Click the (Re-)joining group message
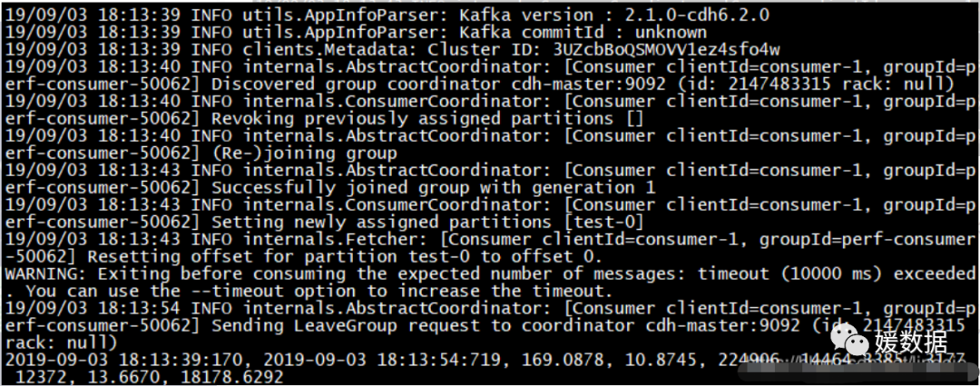The height and width of the screenshot is (386, 980). tap(304, 153)
